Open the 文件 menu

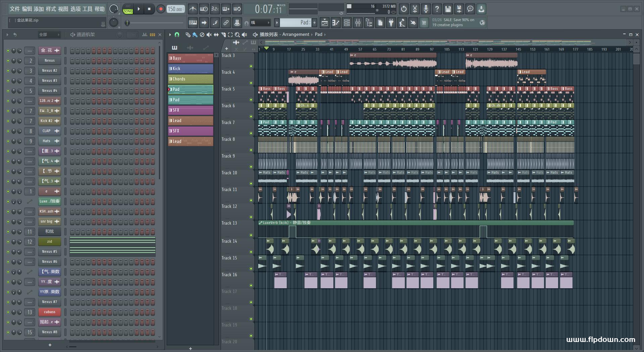(x=14, y=9)
